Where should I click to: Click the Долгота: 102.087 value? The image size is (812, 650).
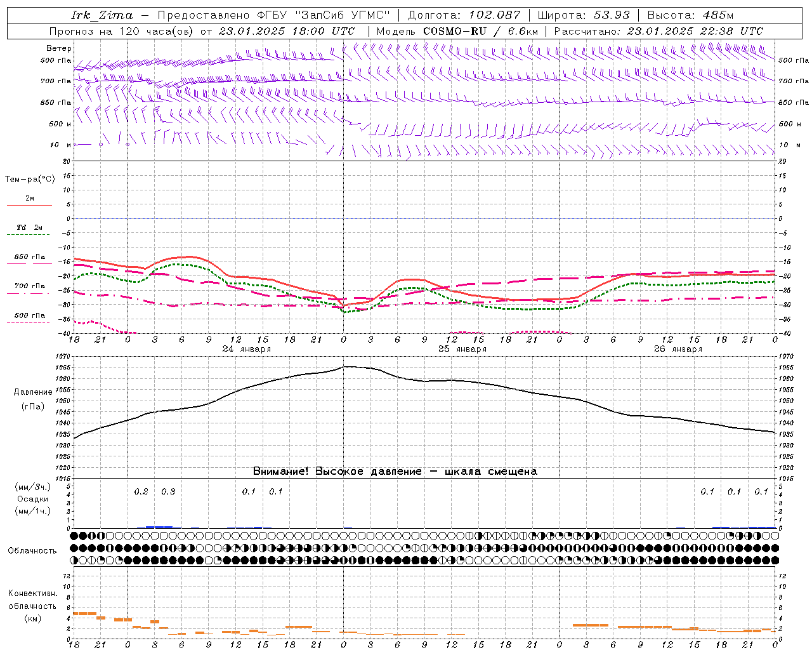[x=464, y=15]
